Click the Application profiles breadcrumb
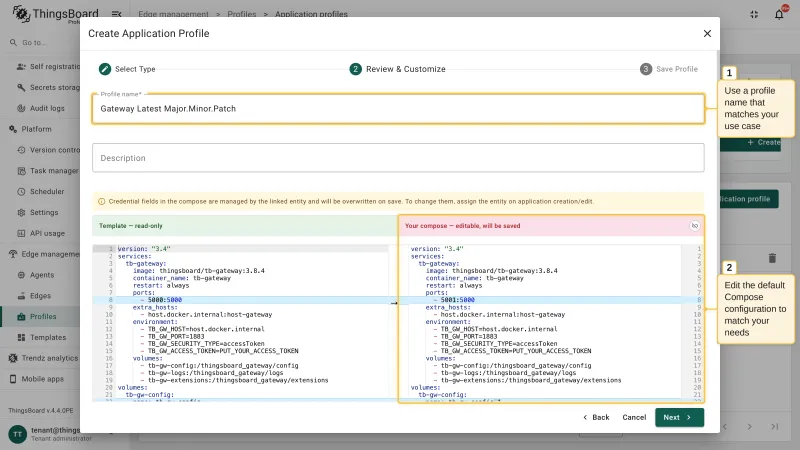The image size is (800, 450). [x=311, y=14]
